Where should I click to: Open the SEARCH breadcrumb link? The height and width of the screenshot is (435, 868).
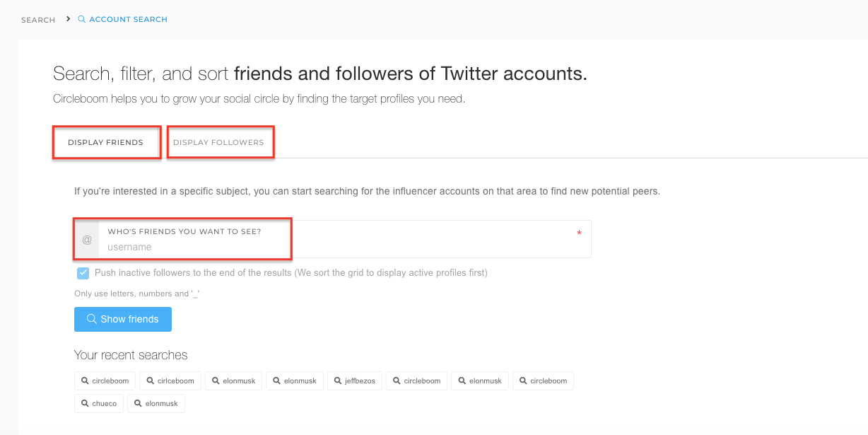point(37,19)
